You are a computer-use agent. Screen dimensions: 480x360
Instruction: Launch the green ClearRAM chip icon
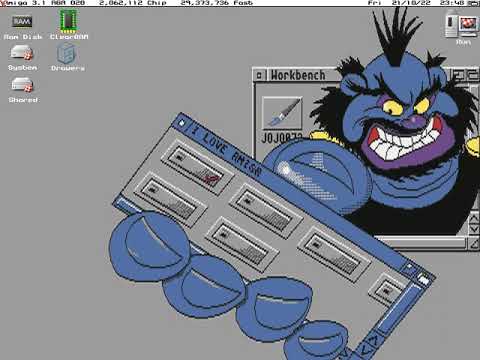pyautogui.click(x=68, y=20)
